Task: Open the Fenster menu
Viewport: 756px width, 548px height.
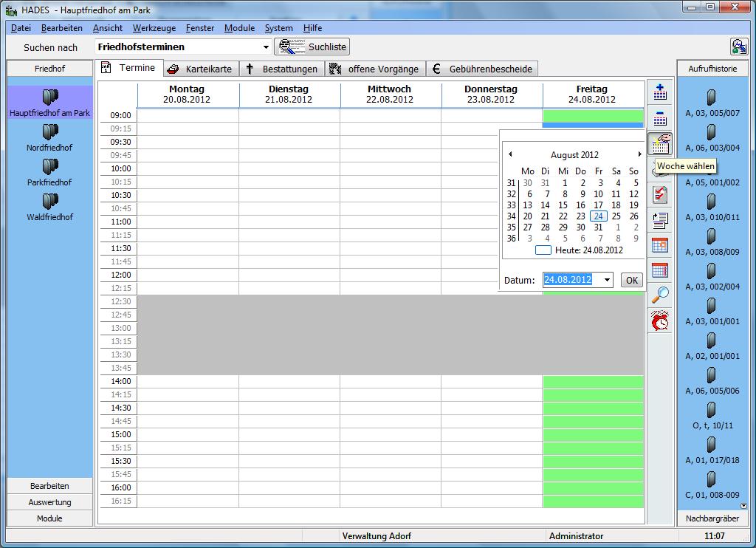Action: click(199, 28)
